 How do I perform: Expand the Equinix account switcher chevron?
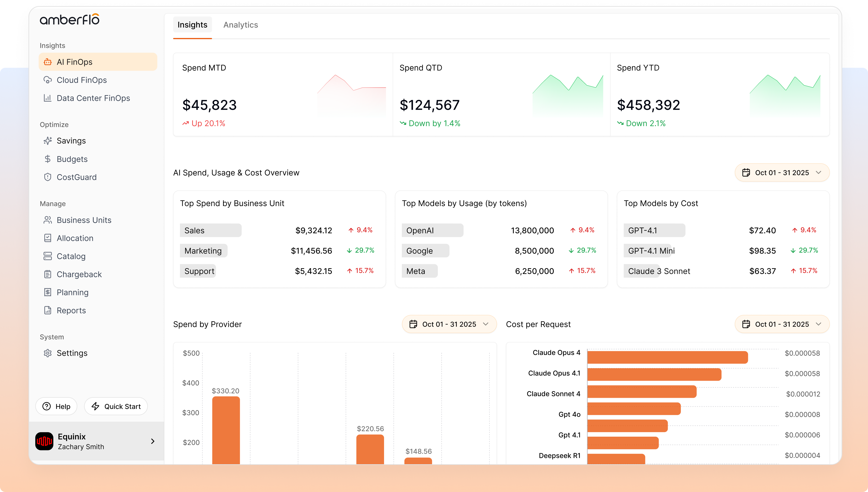pos(153,441)
